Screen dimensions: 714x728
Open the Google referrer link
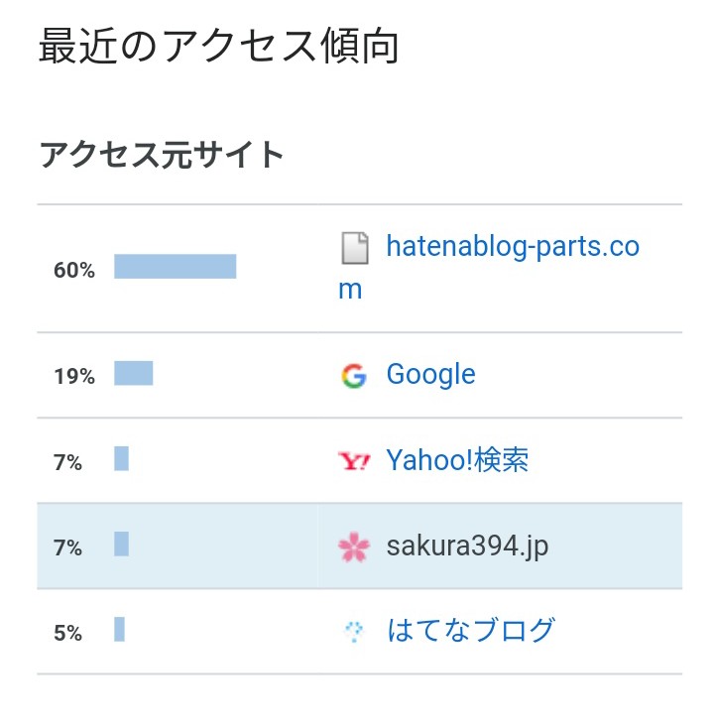click(x=430, y=375)
